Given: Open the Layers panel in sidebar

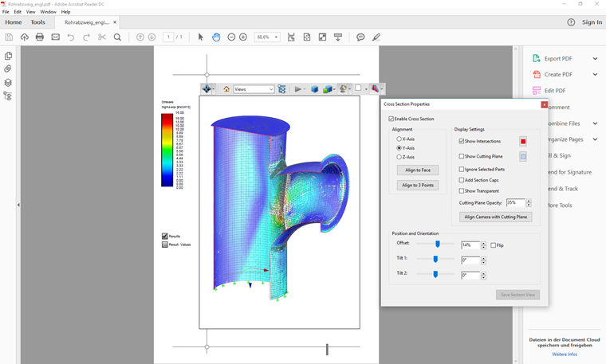Looking at the screenshot, I should click(8, 83).
